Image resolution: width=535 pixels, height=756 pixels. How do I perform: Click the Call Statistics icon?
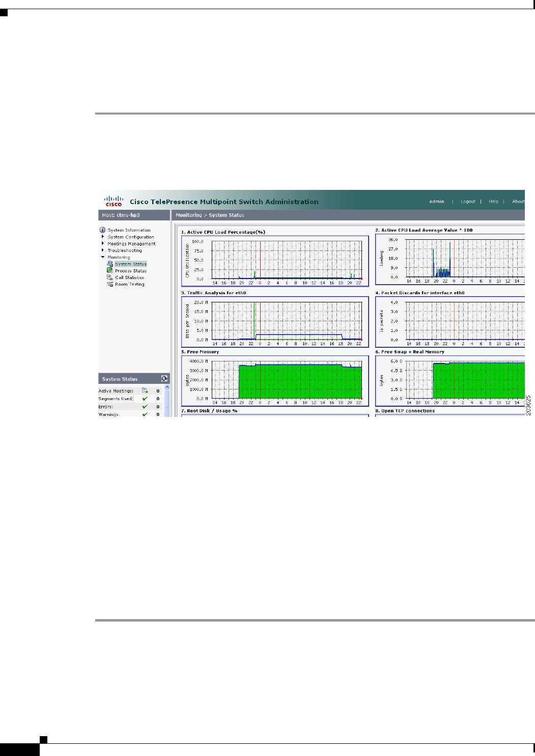[x=110, y=277]
